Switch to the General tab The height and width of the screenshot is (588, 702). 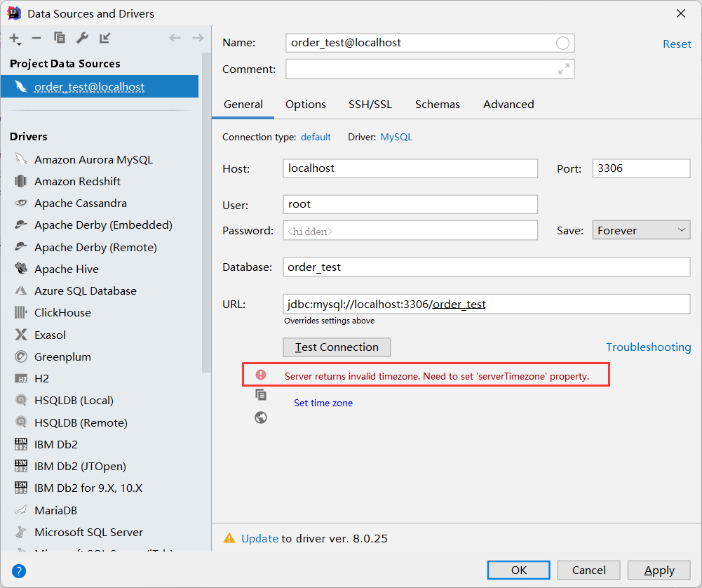pos(243,105)
